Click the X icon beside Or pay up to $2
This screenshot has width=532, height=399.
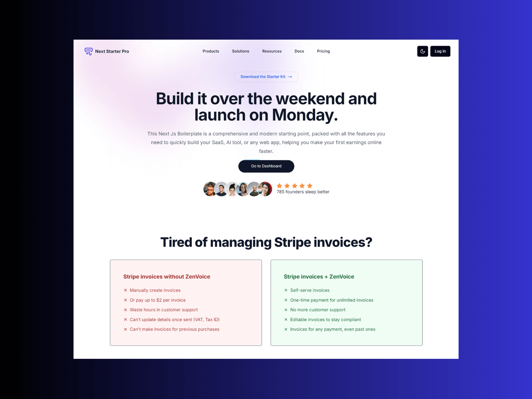pos(125,300)
